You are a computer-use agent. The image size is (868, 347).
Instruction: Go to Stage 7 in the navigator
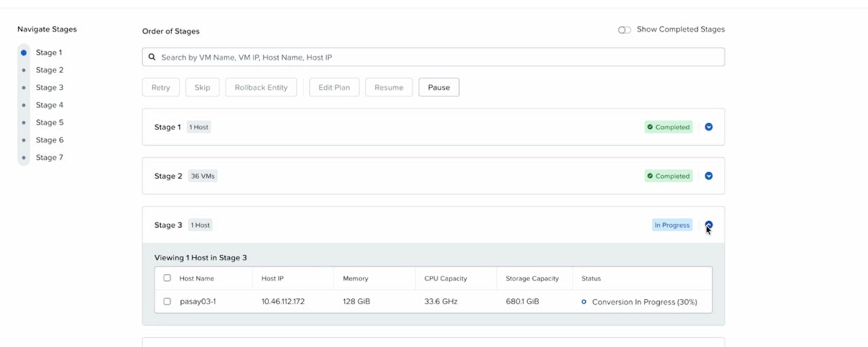point(50,158)
